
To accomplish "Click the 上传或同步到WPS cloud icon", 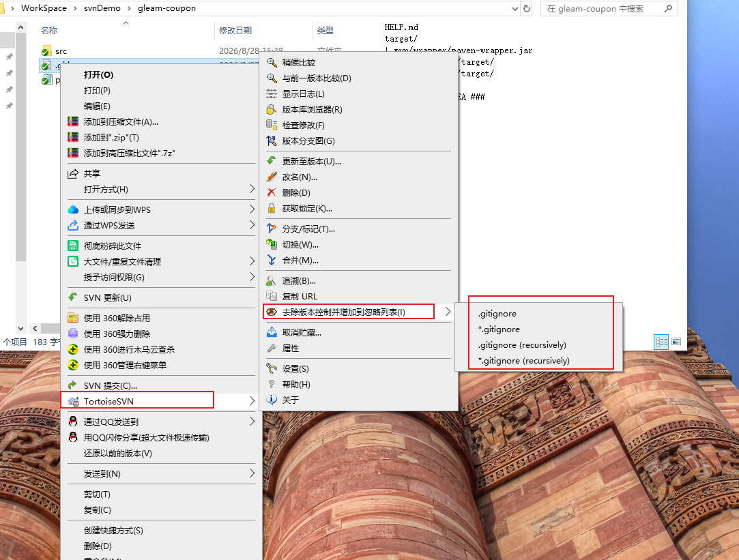I will (73, 209).
